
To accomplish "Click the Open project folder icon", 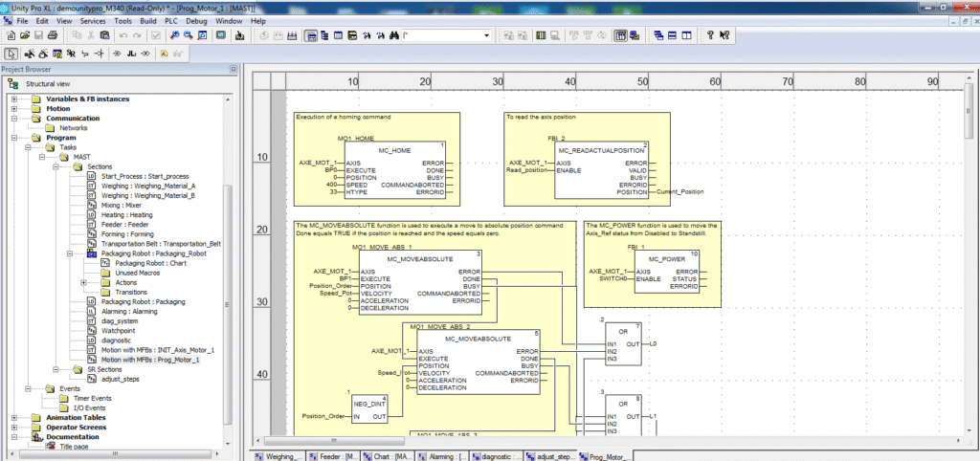I will (23, 35).
